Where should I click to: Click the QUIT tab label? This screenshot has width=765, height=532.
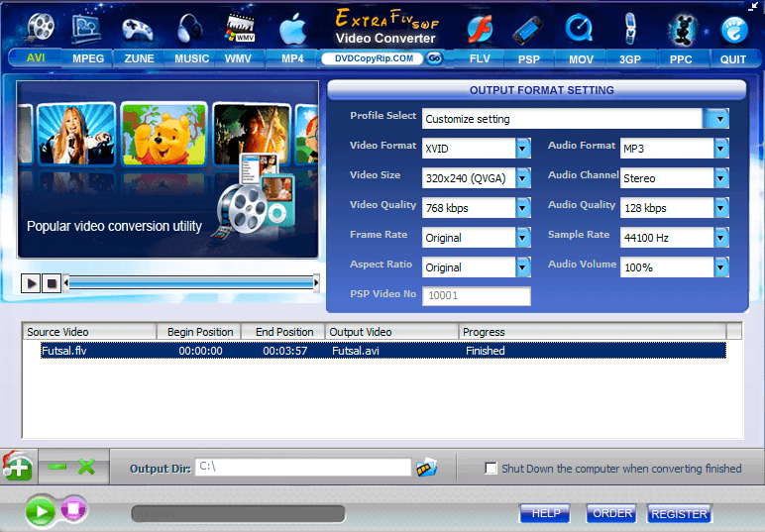(733, 59)
